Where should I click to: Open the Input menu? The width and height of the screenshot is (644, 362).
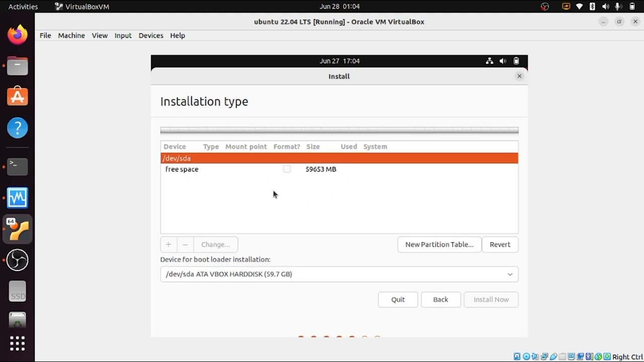coord(123,35)
